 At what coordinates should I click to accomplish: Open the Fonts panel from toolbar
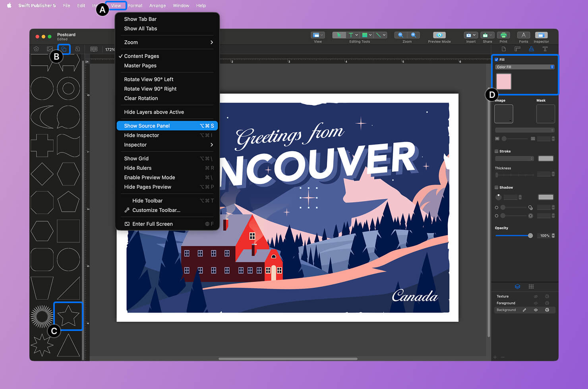(523, 35)
